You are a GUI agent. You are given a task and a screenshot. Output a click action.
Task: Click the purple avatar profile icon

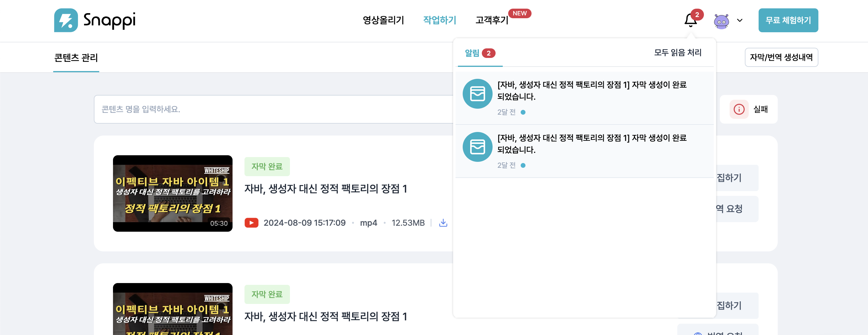point(722,21)
